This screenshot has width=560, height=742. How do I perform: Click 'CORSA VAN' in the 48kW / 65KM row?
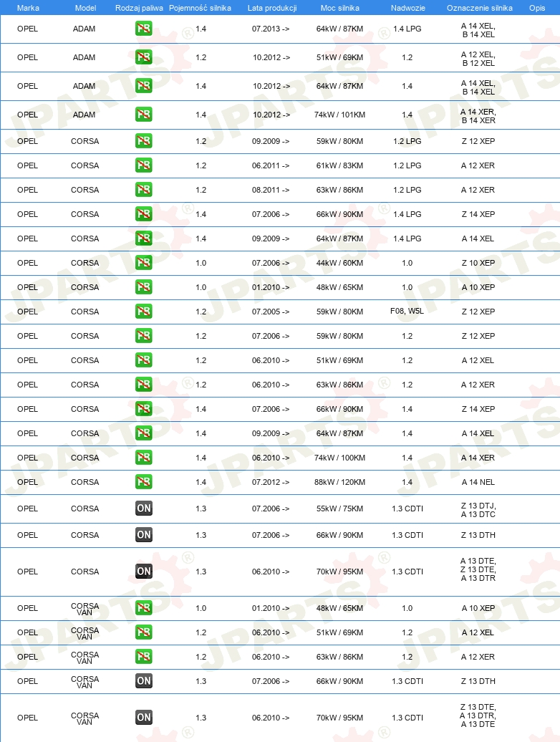85,609
